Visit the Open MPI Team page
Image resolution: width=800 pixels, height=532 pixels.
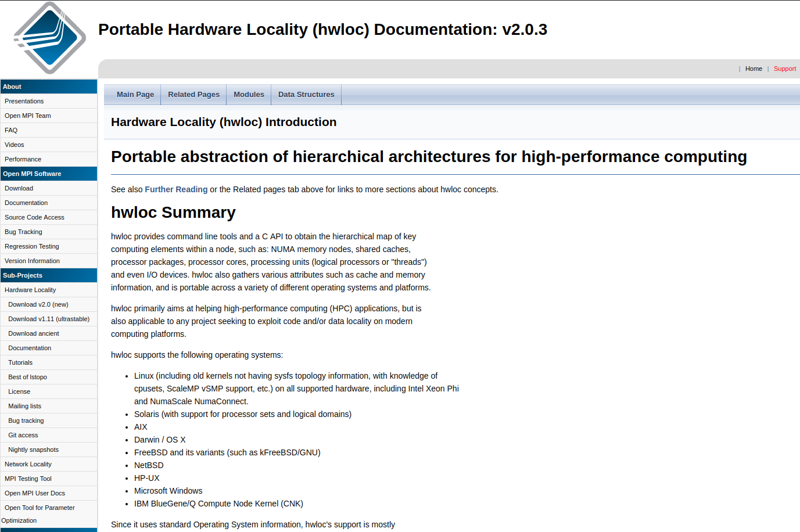point(49,116)
